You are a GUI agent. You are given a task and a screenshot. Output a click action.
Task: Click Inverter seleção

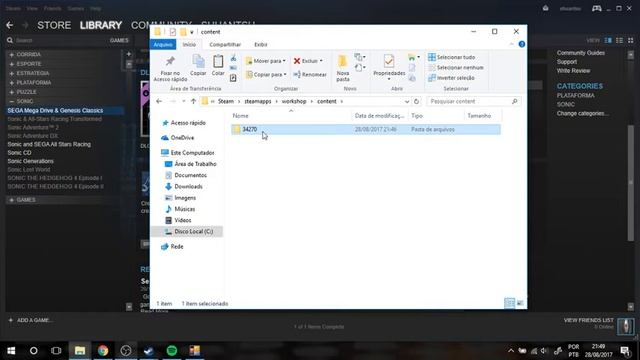(x=451, y=78)
